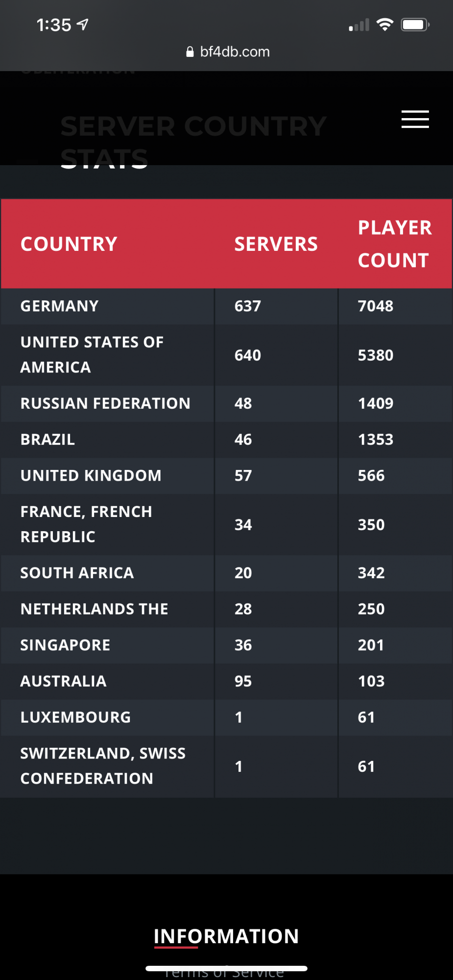Tap the battery status icon
453x980 pixels.
click(415, 24)
